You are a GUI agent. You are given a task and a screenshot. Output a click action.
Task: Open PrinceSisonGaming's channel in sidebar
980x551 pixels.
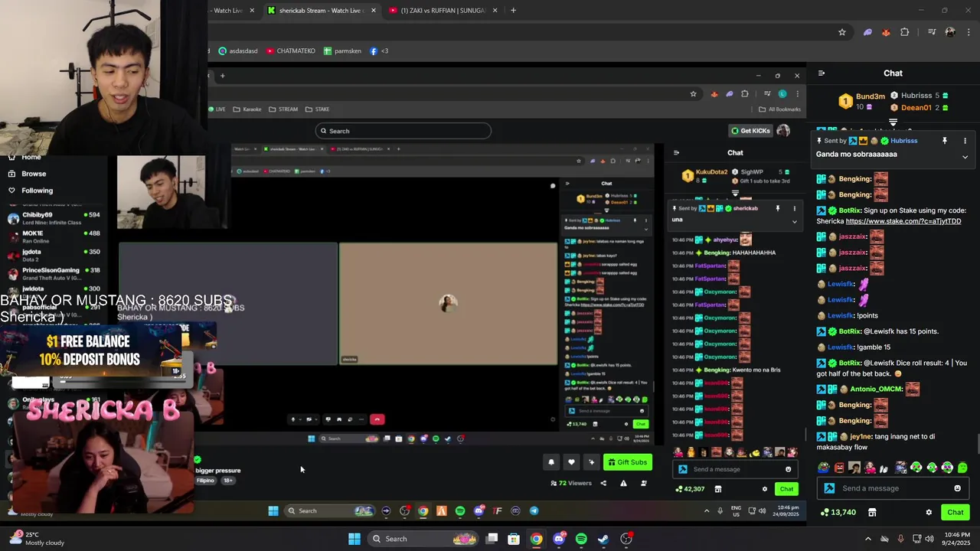[54, 273]
